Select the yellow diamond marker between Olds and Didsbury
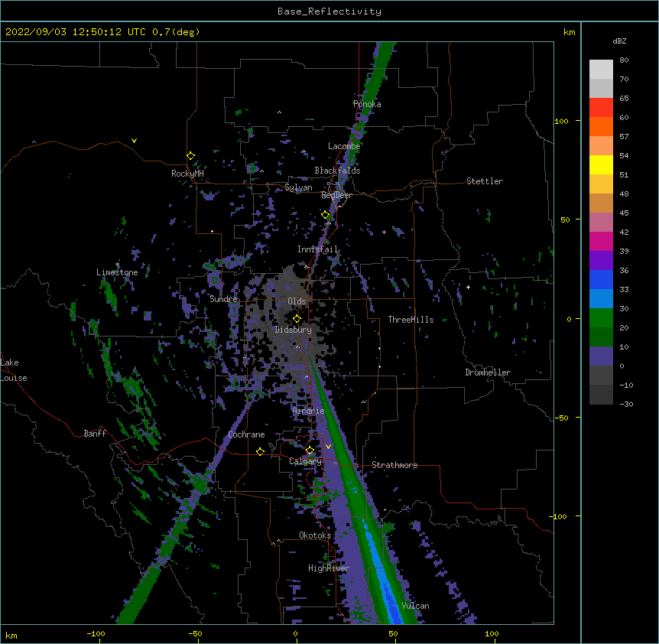The image size is (659, 644). 297,319
